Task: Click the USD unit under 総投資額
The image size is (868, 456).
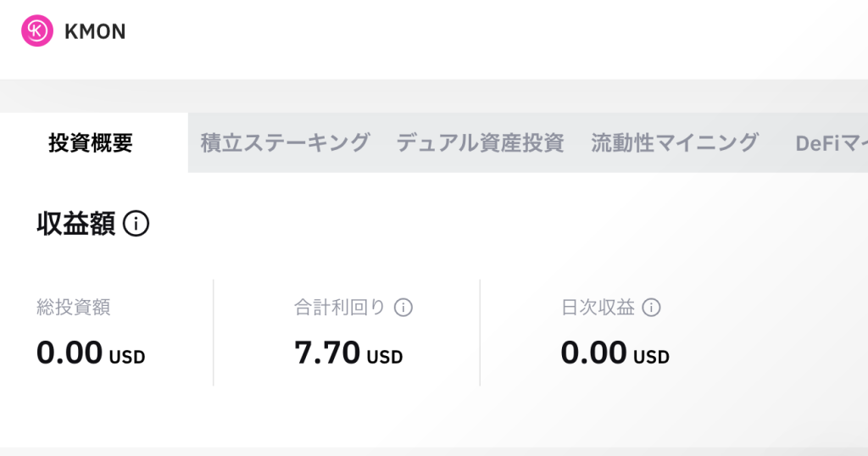Action: coord(127,357)
